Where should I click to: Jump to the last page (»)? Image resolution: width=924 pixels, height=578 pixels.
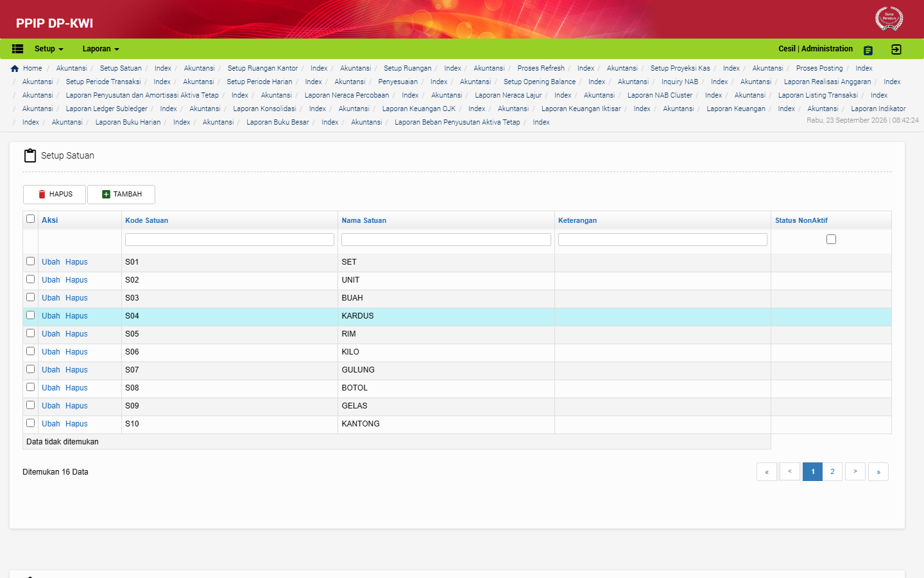[878, 472]
